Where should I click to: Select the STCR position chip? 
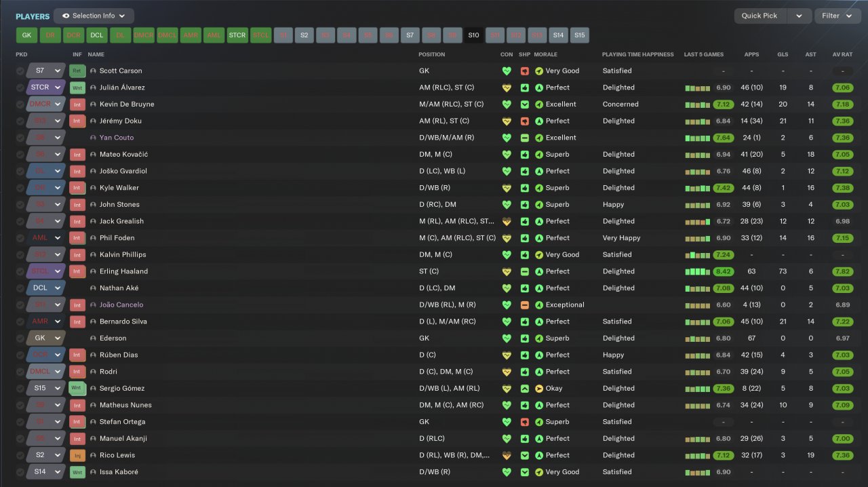click(x=237, y=35)
